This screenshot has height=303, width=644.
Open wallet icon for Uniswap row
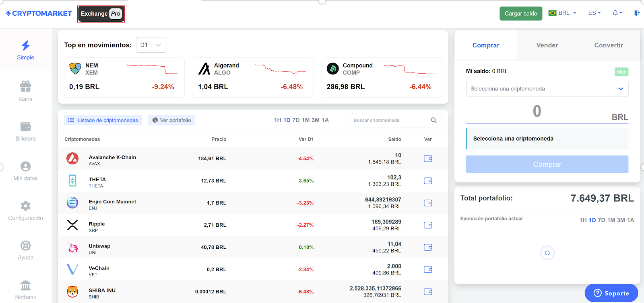pos(428,247)
